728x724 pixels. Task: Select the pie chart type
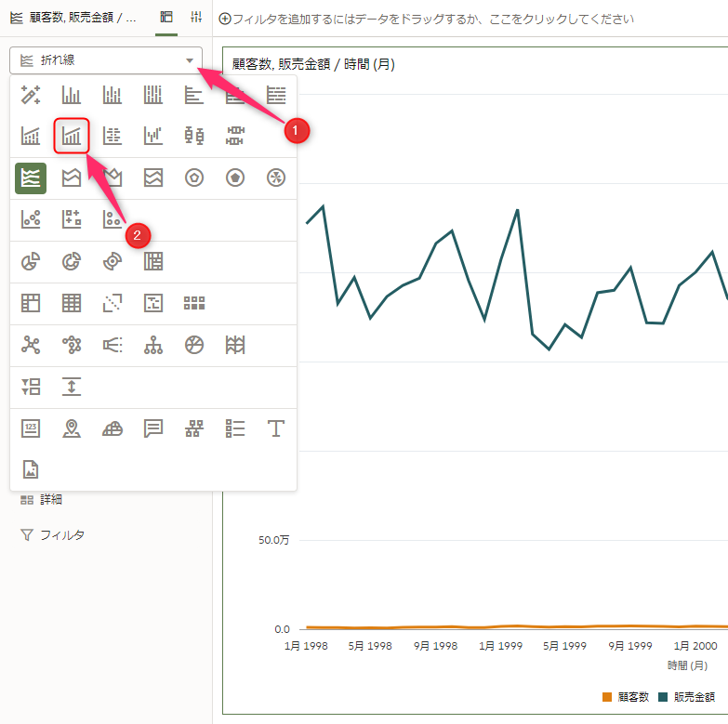[x=31, y=261]
